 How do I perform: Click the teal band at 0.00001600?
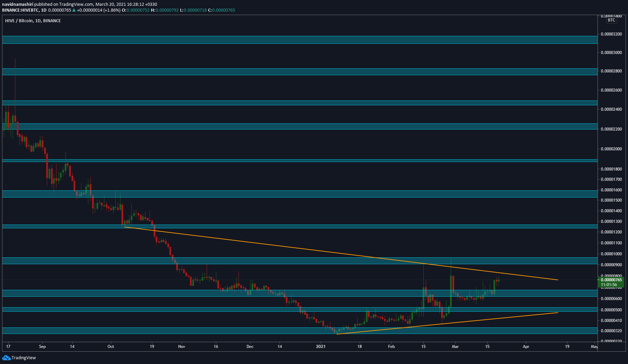tap(299, 194)
